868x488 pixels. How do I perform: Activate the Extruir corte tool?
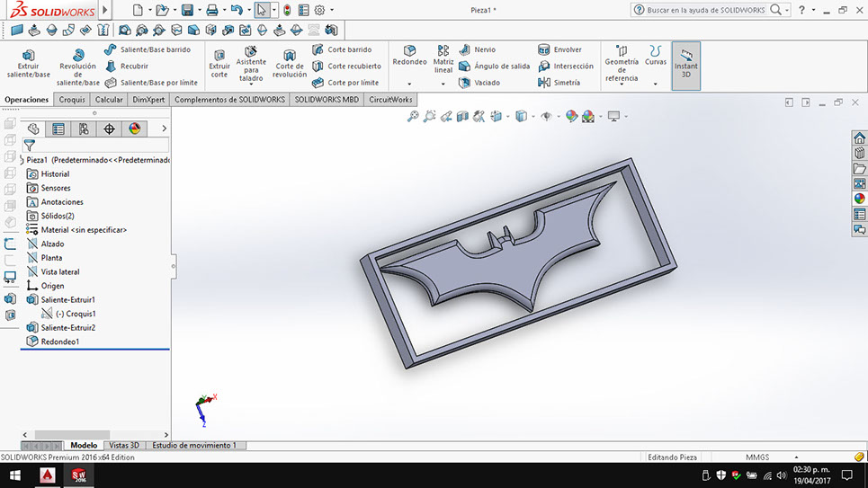coord(219,64)
